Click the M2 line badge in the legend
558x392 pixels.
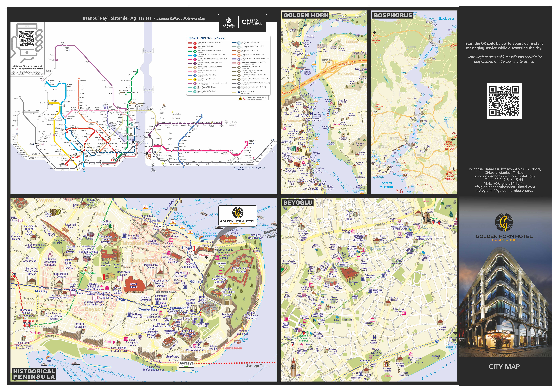click(195, 51)
